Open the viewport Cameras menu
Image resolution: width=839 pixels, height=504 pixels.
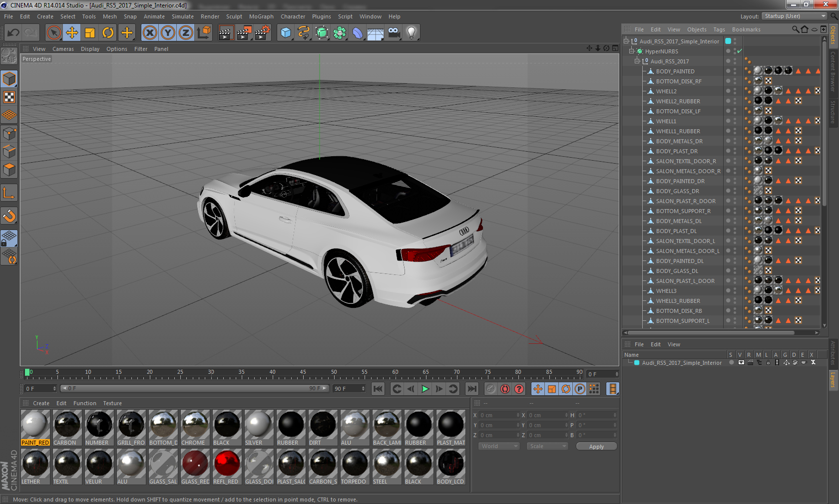(x=63, y=49)
